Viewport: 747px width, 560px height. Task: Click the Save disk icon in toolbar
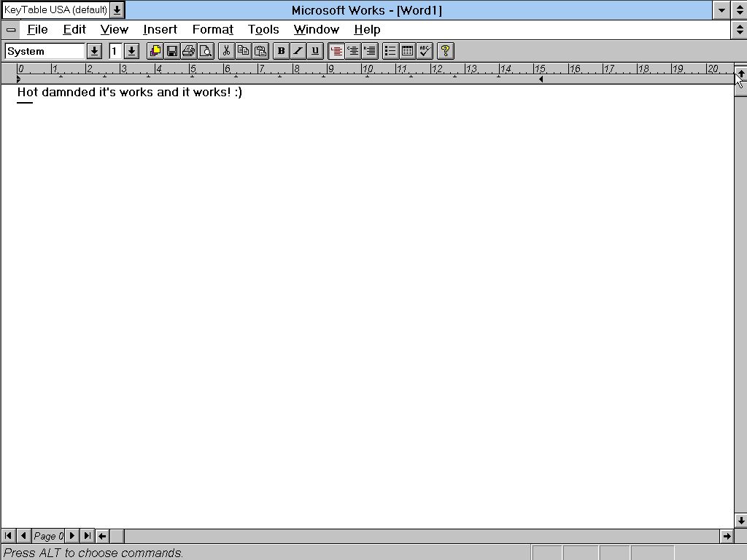coord(172,51)
